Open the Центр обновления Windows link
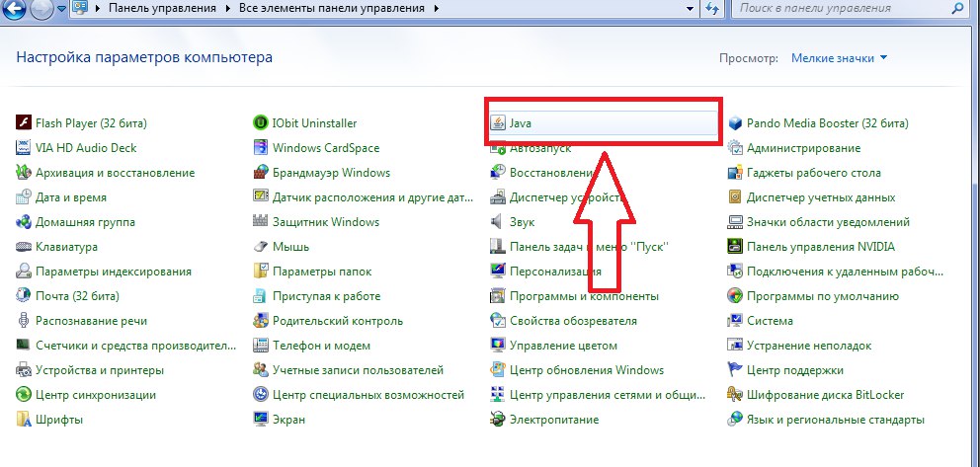The image size is (980, 467). (586, 370)
